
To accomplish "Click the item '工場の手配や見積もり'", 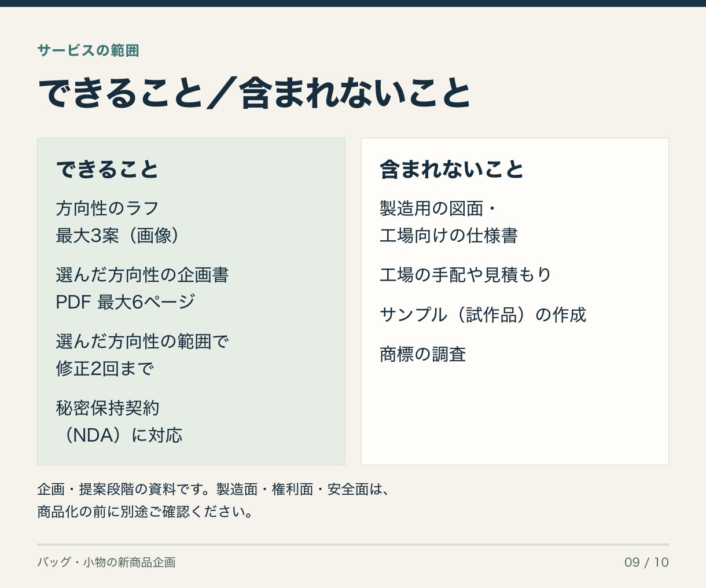I will 466,275.
